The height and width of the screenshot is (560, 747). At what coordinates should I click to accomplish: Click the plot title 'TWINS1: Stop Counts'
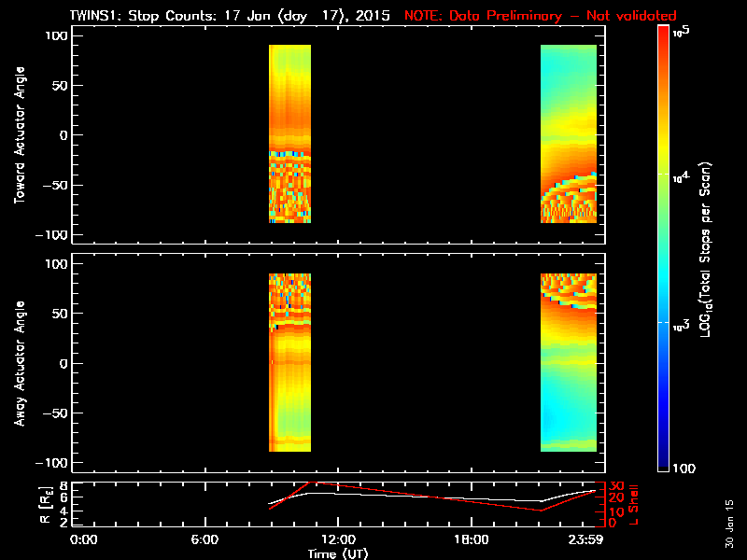point(145,15)
